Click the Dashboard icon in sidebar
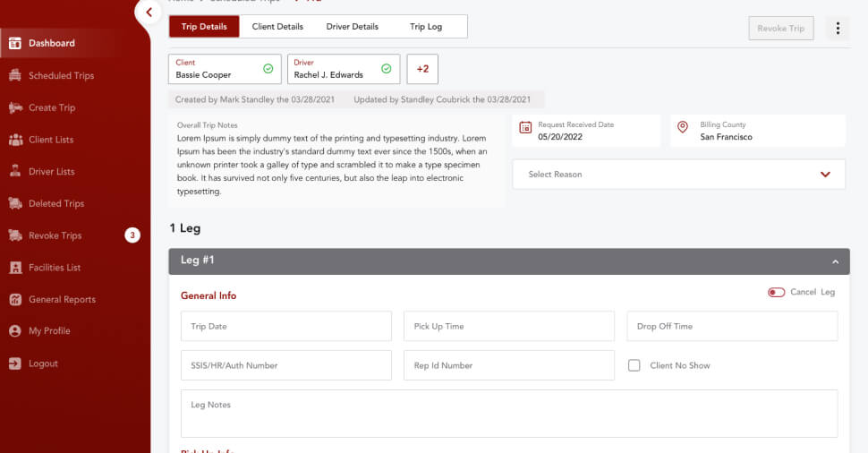Screen dimensions: 868x453 [x=15, y=43]
